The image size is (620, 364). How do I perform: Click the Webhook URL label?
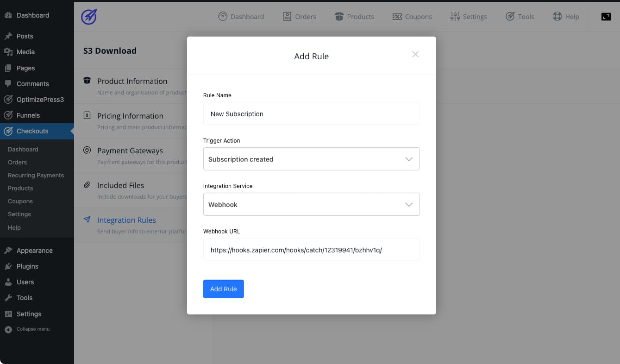tap(222, 231)
